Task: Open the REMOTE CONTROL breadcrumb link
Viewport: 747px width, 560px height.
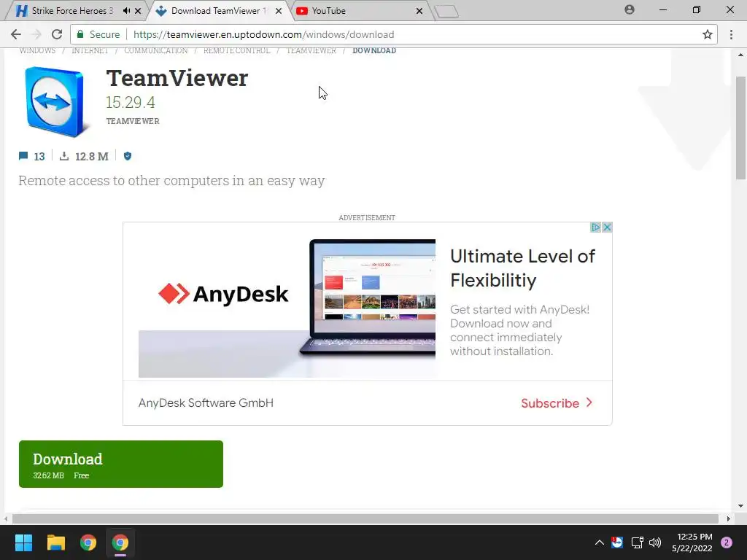Action: point(237,50)
